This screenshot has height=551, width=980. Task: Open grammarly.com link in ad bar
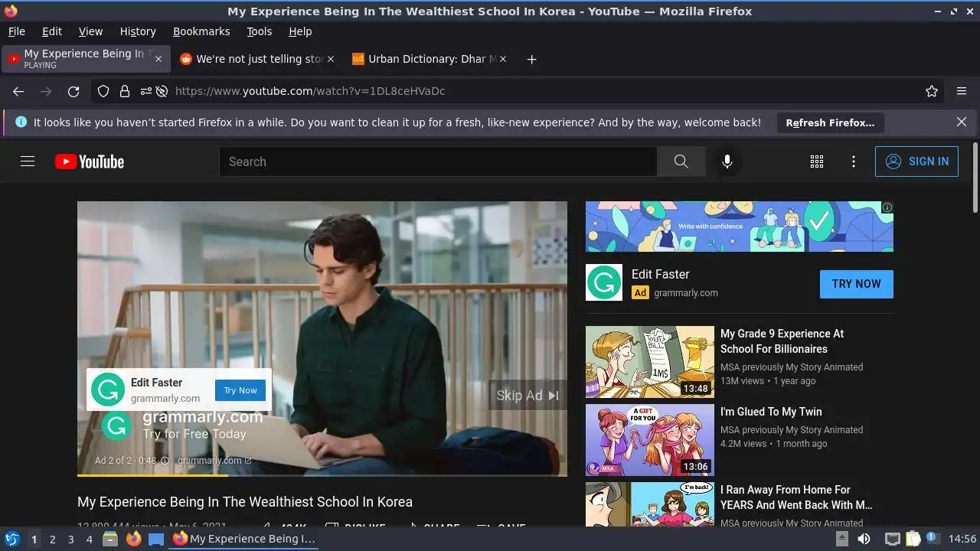(x=214, y=461)
